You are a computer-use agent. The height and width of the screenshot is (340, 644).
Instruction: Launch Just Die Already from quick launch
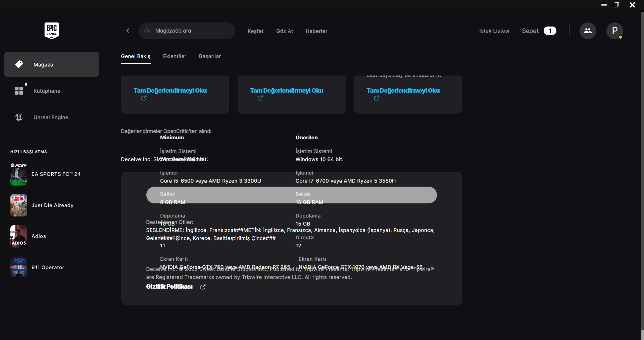tap(52, 205)
